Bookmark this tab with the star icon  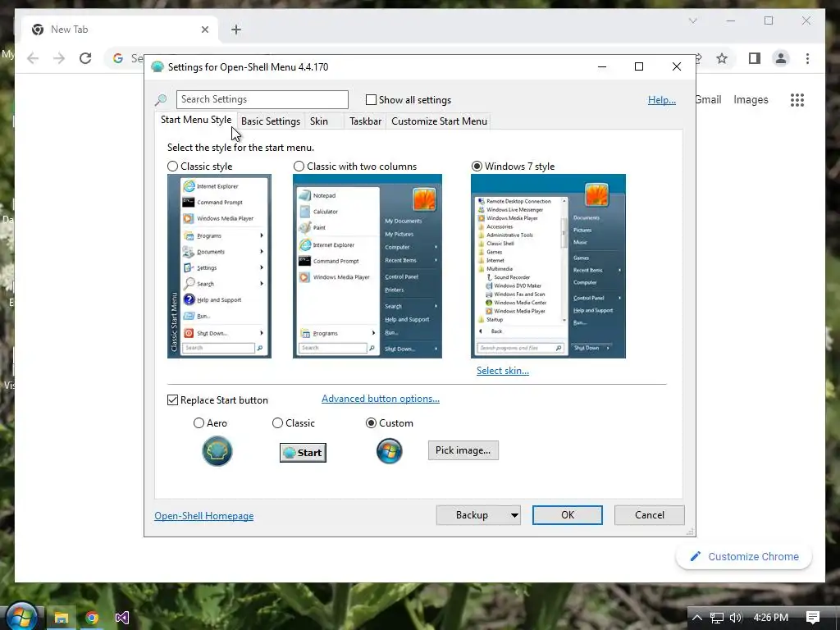(x=722, y=58)
